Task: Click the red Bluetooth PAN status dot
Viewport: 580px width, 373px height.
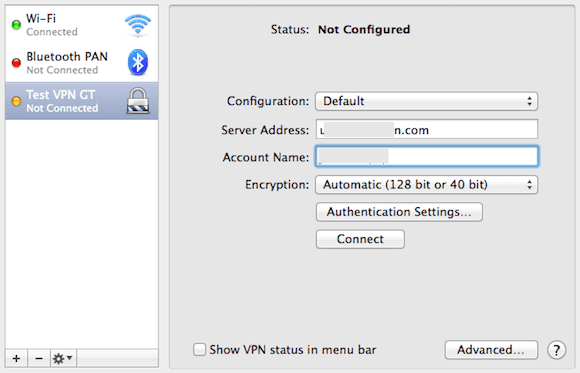Action: [16, 63]
